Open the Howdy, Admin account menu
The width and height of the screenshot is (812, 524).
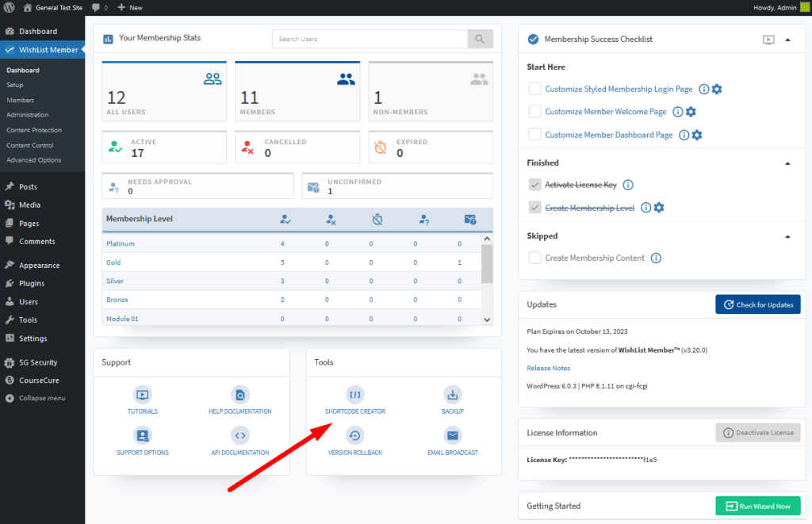coord(781,7)
